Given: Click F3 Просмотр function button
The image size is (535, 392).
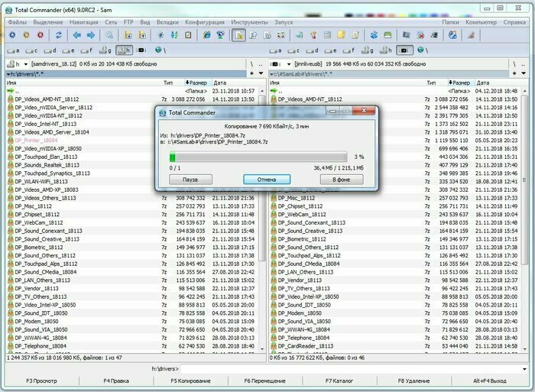Looking at the screenshot, I should tap(41, 381).
